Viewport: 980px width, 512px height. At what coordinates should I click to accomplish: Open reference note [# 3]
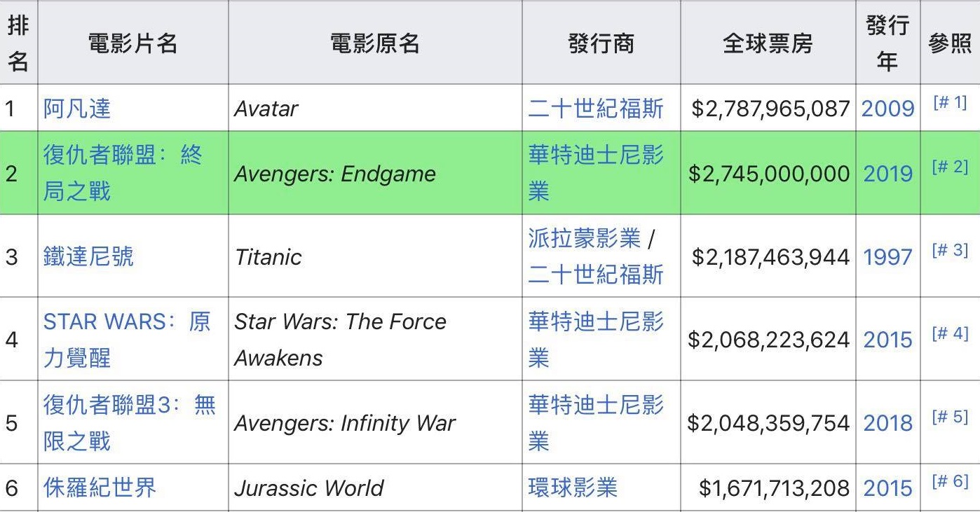[950, 250]
